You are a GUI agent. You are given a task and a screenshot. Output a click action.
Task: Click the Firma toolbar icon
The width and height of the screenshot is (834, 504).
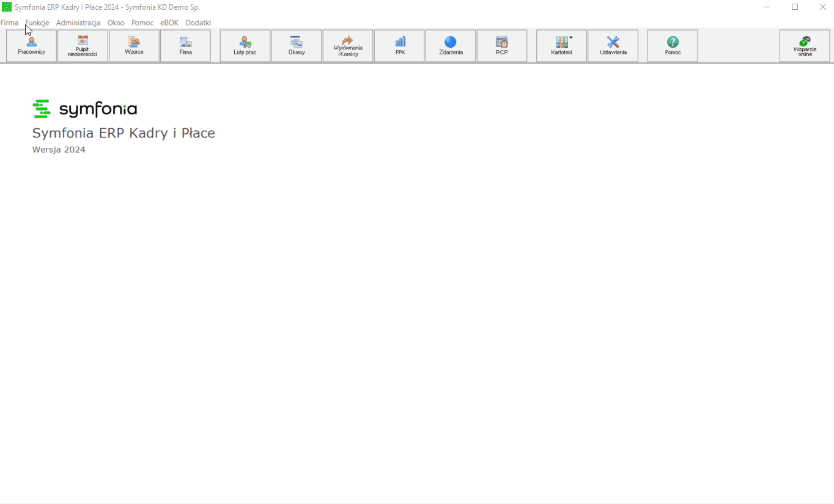(x=185, y=46)
